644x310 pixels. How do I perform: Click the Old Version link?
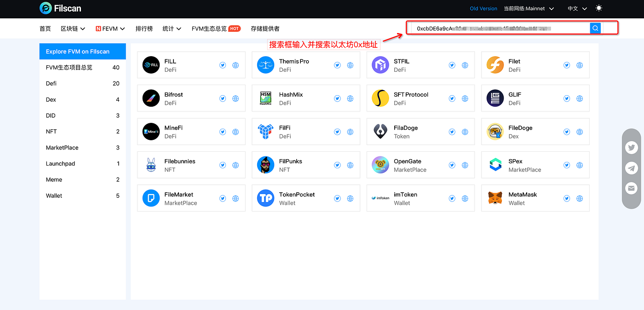483,8
